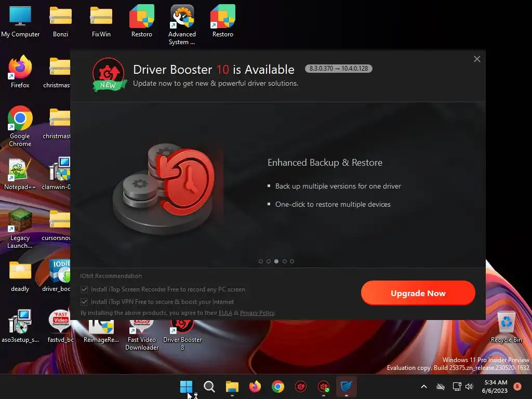Select the deadly folder on desktop
The width and height of the screenshot is (532, 399).
click(20, 276)
